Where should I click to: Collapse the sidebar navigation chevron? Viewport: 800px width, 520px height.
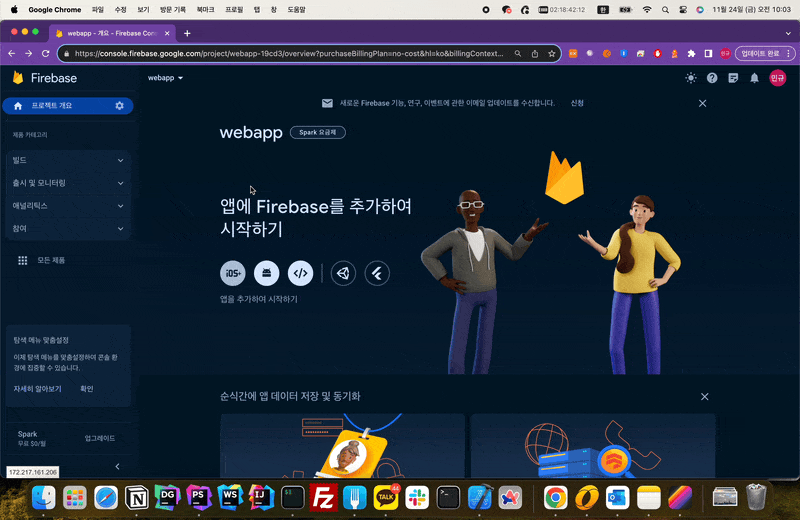click(117, 466)
